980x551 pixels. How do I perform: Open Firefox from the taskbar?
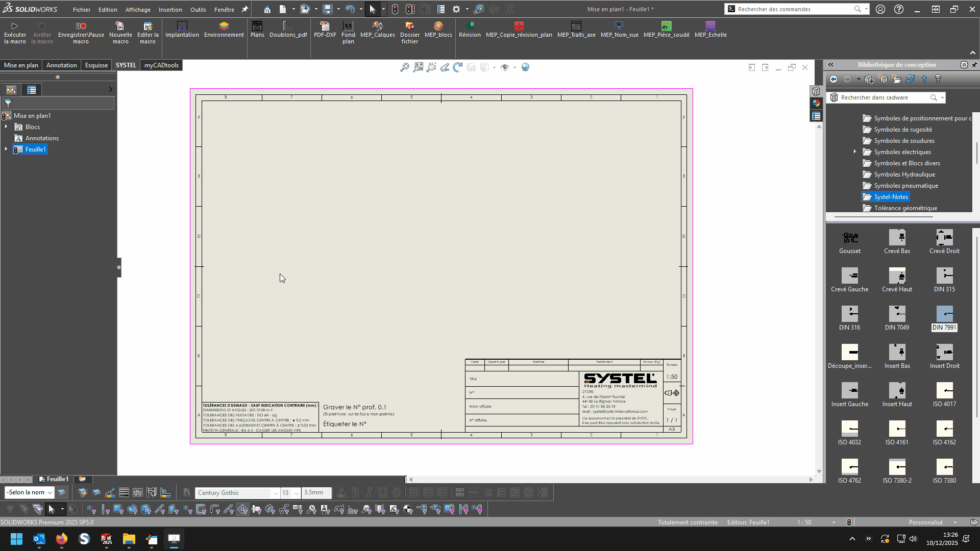click(x=62, y=539)
